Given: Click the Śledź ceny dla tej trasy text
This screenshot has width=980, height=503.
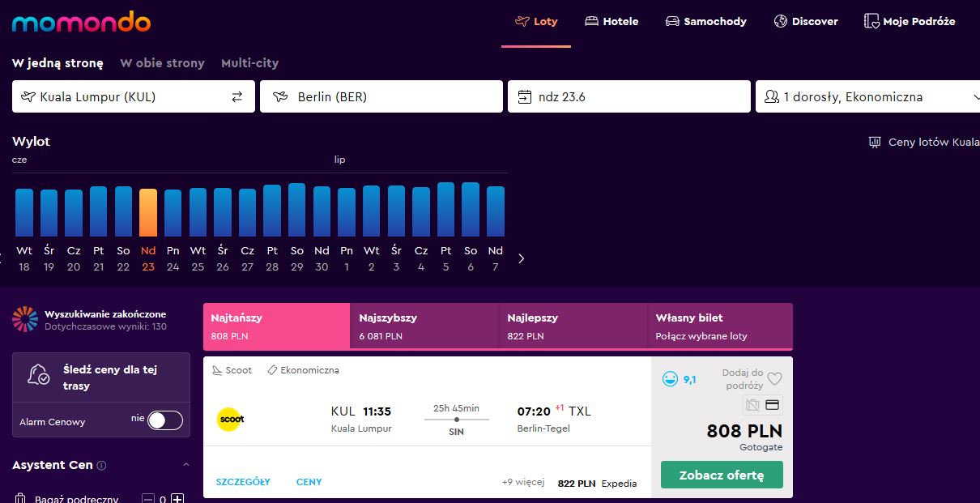Looking at the screenshot, I should pyautogui.click(x=110, y=377).
